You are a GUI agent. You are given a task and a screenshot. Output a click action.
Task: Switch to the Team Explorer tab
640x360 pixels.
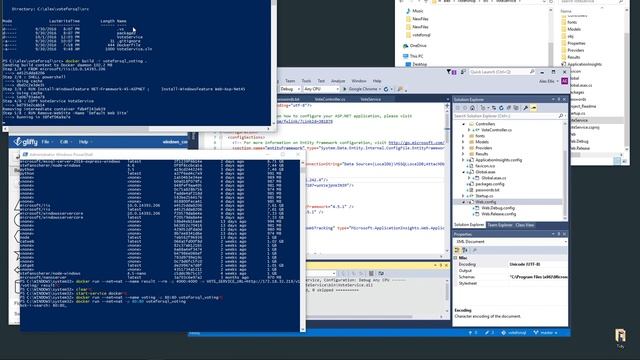500,225
